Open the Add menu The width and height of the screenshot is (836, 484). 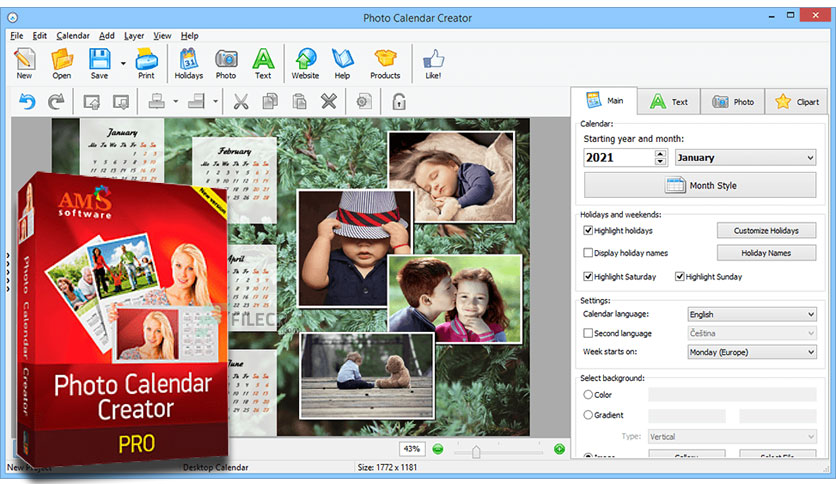click(107, 36)
